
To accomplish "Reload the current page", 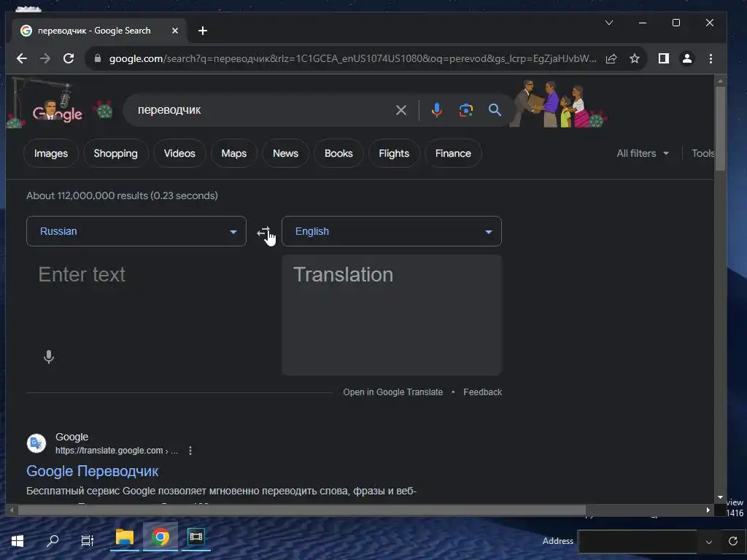I will (69, 58).
